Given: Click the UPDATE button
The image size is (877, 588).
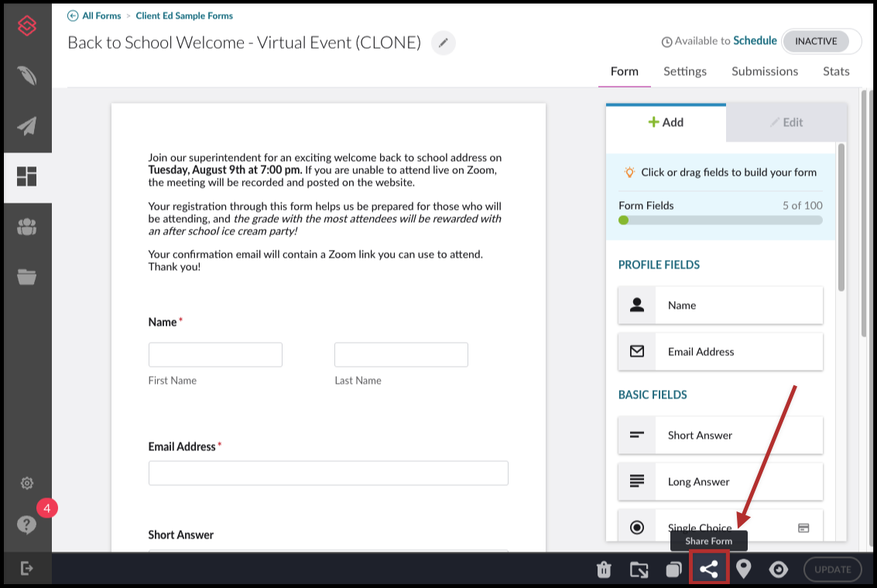Looking at the screenshot, I should [832, 569].
